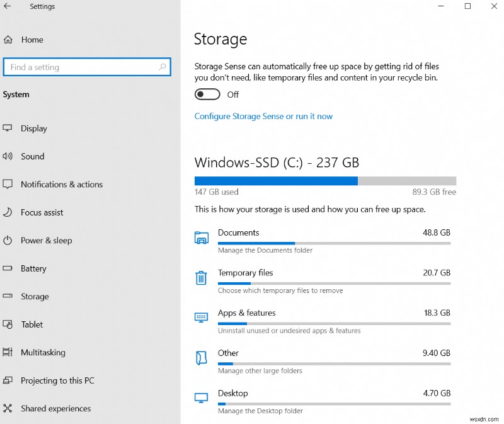The height and width of the screenshot is (424, 504).
Task: Click the Documents folder icon
Action: coord(202,238)
